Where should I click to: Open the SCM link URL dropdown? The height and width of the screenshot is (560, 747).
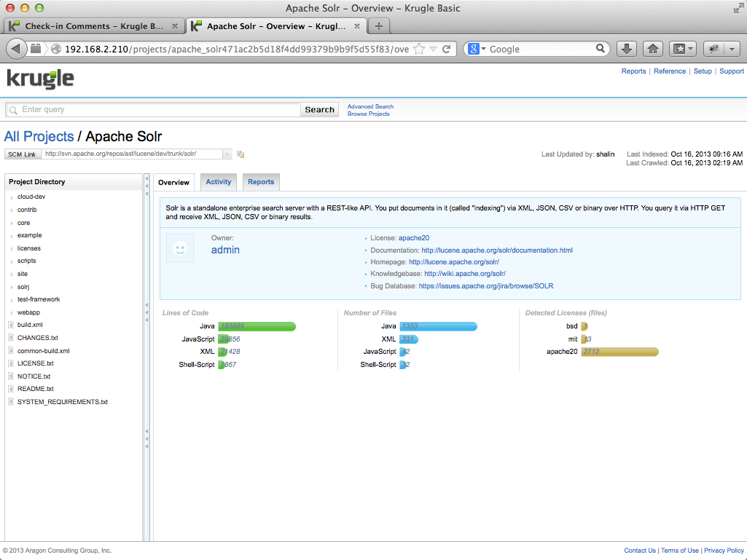click(x=227, y=154)
